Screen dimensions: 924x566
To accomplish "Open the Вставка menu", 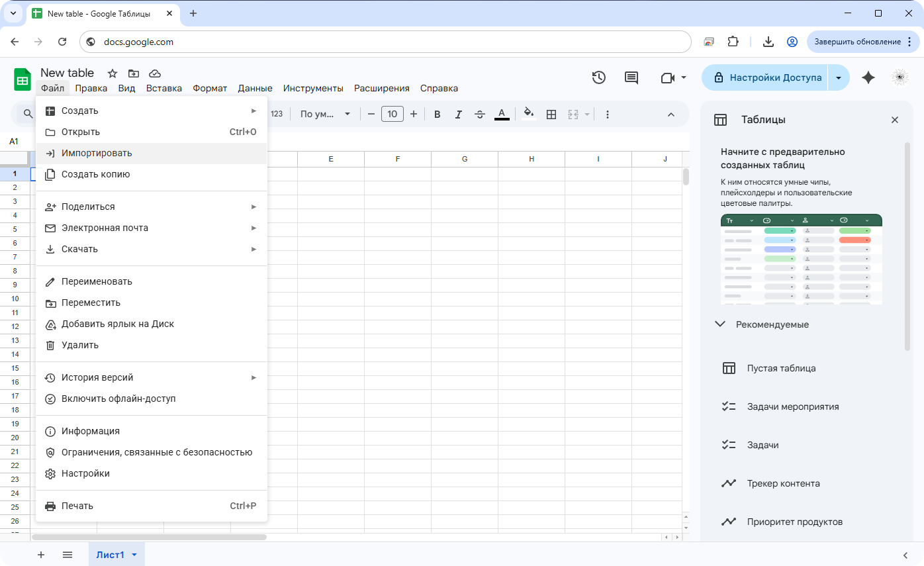I will click(x=164, y=88).
